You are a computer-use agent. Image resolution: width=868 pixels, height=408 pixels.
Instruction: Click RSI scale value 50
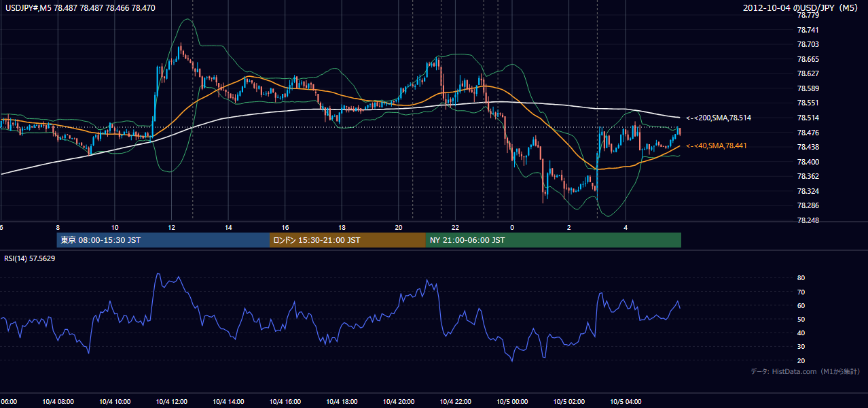pyautogui.click(x=801, y=320)
